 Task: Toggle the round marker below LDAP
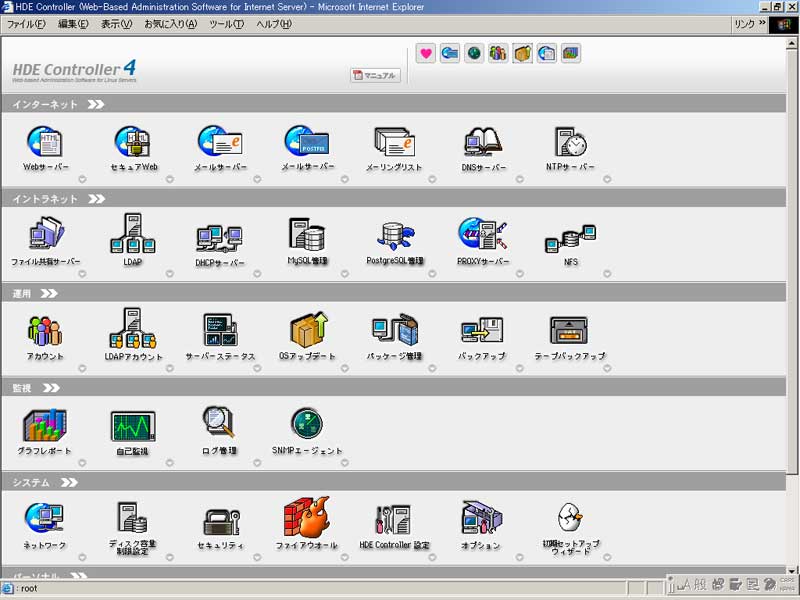(170, 274)
